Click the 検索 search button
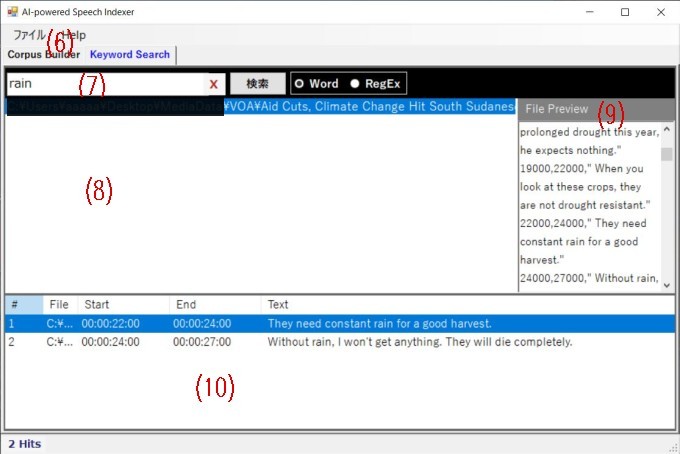 pyautogui.click(x=258, y=83)
